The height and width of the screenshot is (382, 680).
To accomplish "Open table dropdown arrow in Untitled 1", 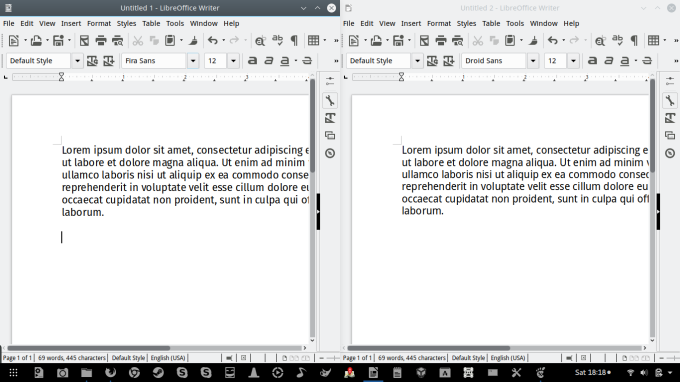I will click(325, 41).
